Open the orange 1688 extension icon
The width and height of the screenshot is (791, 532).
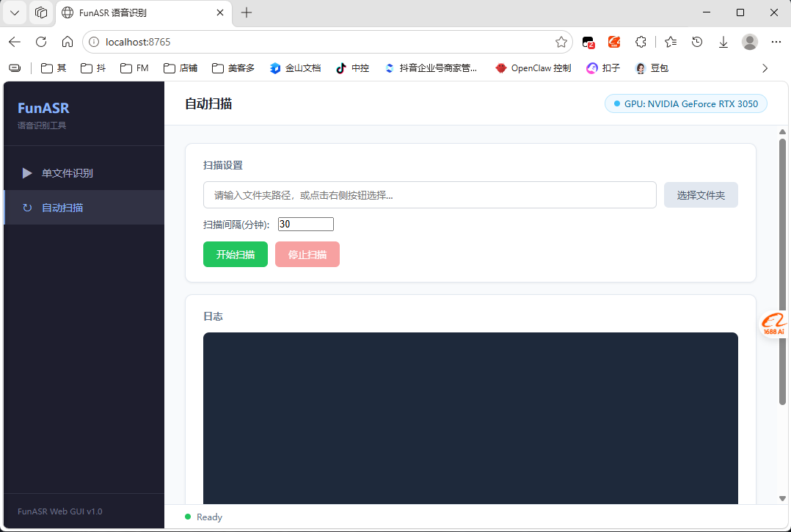coord(614,42)
